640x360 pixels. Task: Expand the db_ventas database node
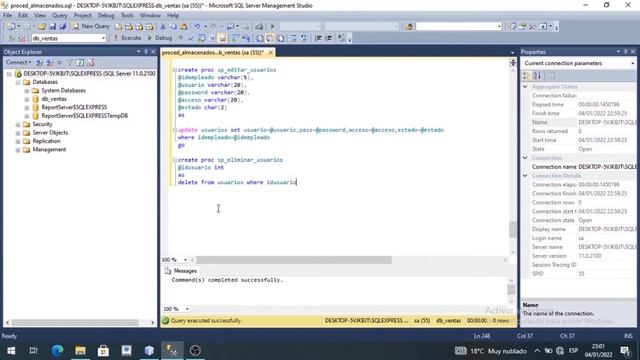tap(27, 99)
